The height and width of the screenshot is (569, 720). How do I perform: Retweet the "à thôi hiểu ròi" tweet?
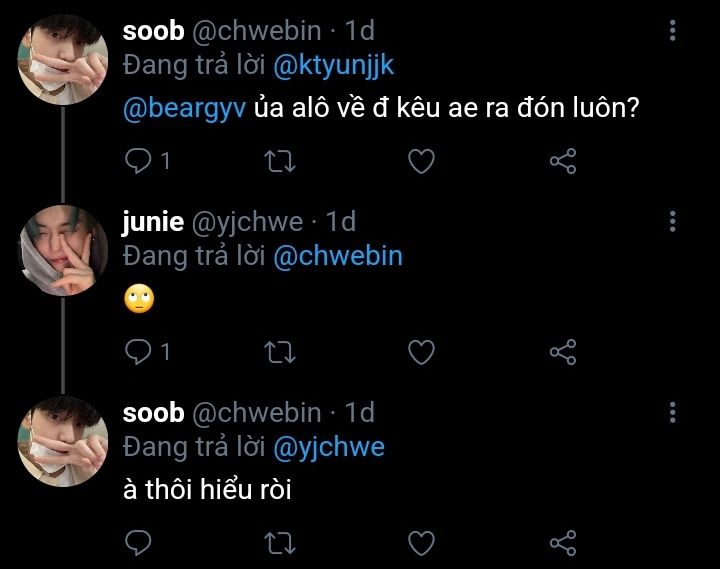pyautogui.click(x=280, y=543)
